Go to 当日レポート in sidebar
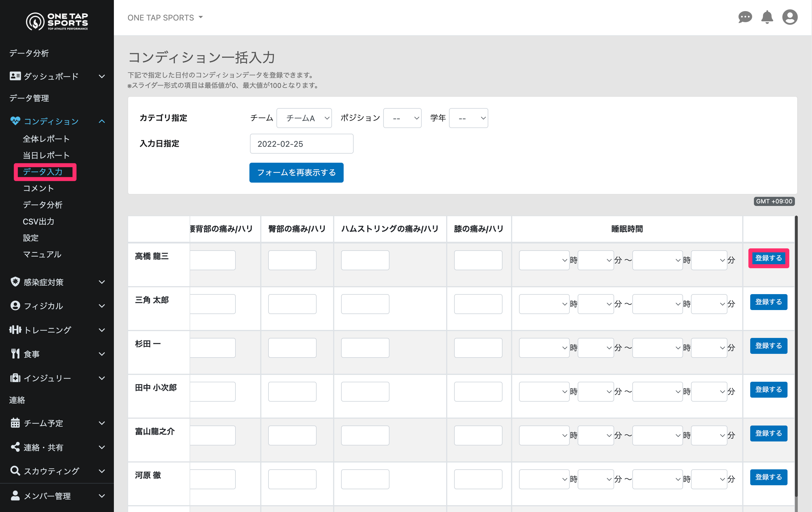812x512 pixels. point(46,155)
